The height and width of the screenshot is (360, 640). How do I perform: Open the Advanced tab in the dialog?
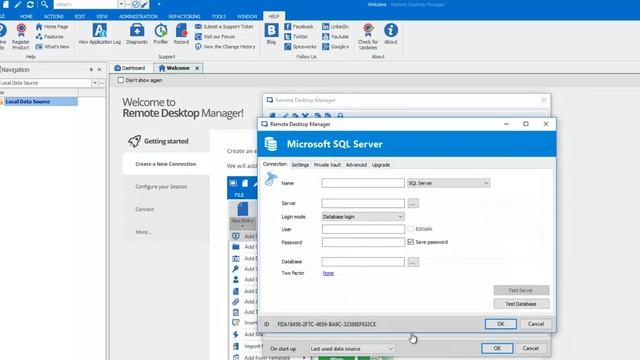pos(356,165)
